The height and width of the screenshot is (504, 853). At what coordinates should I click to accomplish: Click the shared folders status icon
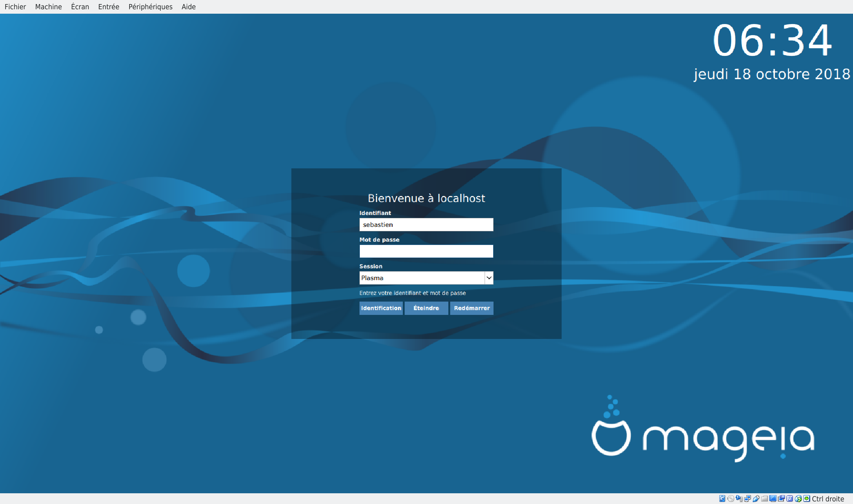click(765, 498)
